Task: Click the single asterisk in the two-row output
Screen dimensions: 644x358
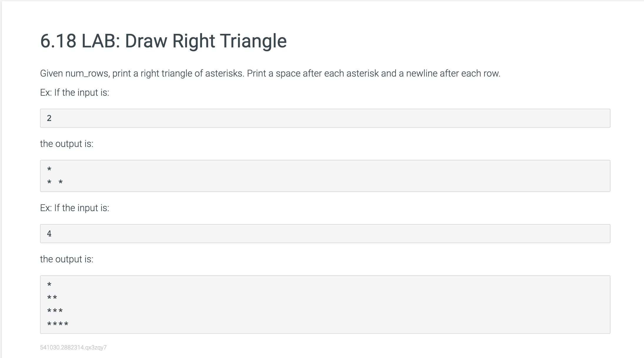Action: click(x=49, y=169)
